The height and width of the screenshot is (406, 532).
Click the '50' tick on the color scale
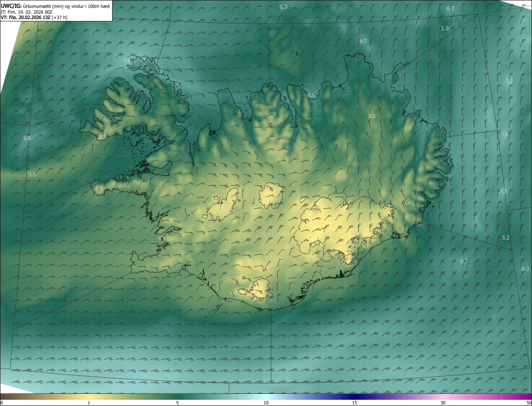click(x=529, y=403)
